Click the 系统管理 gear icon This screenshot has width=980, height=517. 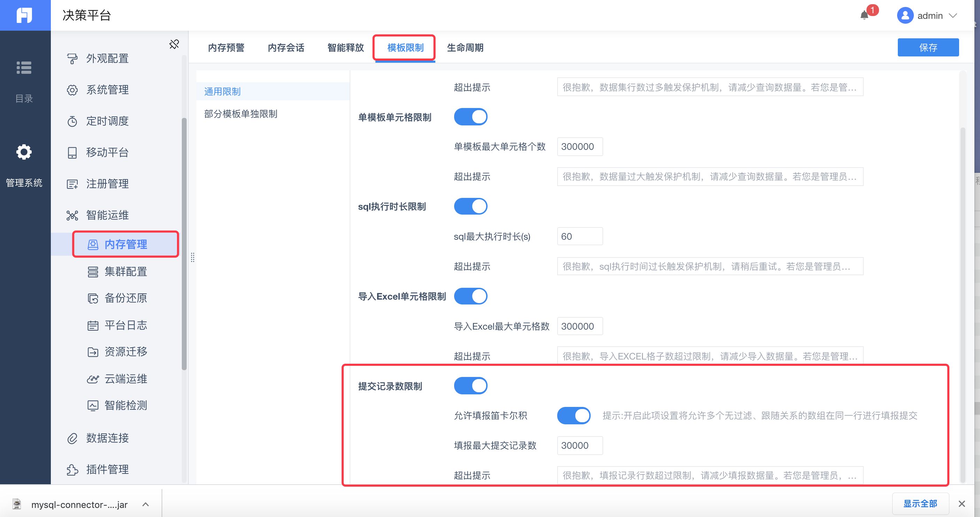point(72,90)
